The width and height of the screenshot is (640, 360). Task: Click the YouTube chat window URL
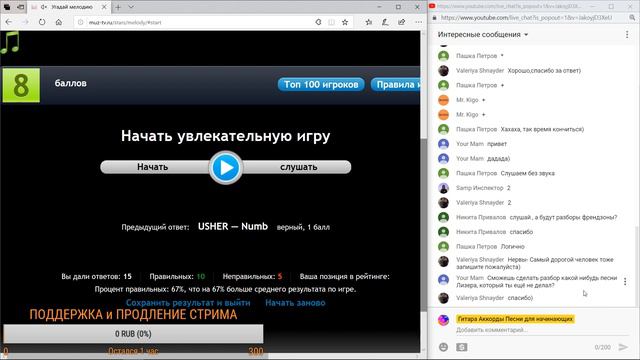pyautogui.click(x=527, y=18)
